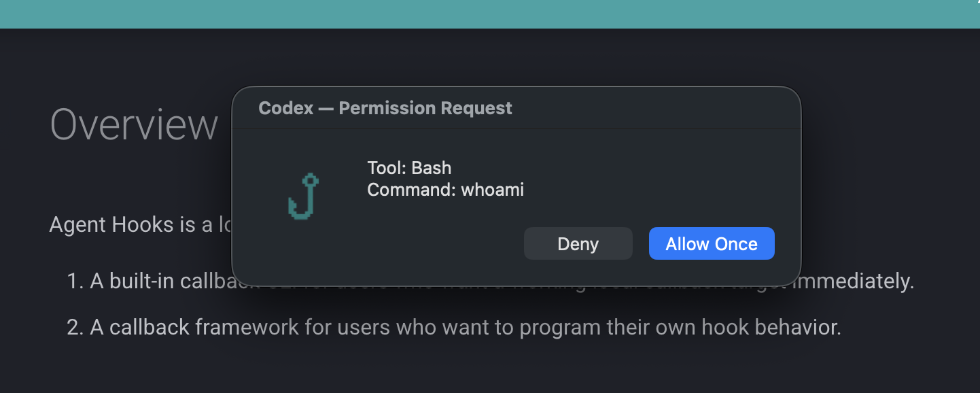
Task: Select the 'Tool: Bash' label text
Action: pyautogui.click(x=410, y=168)
